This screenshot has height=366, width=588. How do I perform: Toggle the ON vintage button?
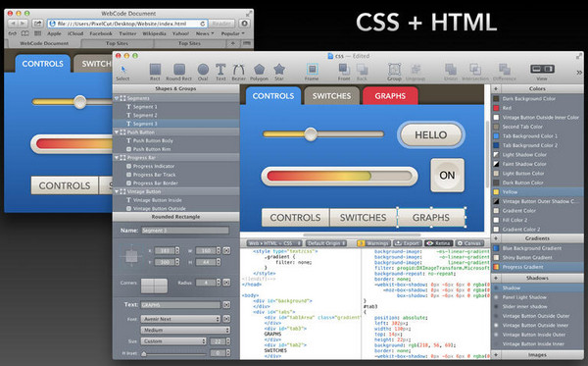(x=447, y=176)
